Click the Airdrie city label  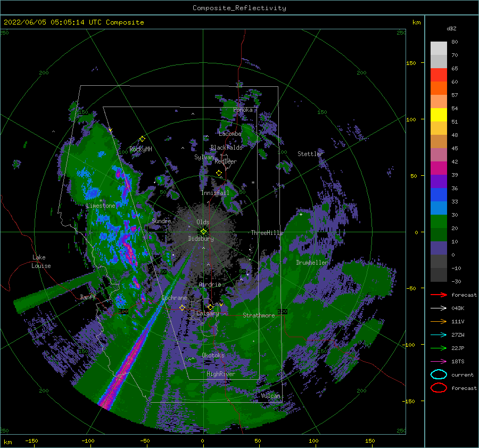pyautogui.click(x=210, y=284)
